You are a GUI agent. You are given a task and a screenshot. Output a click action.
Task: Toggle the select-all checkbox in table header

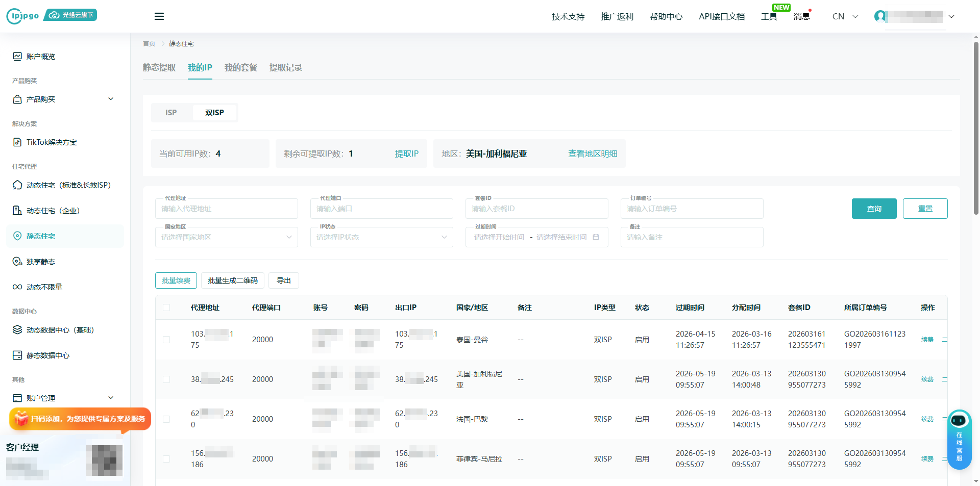click(166, 308)
